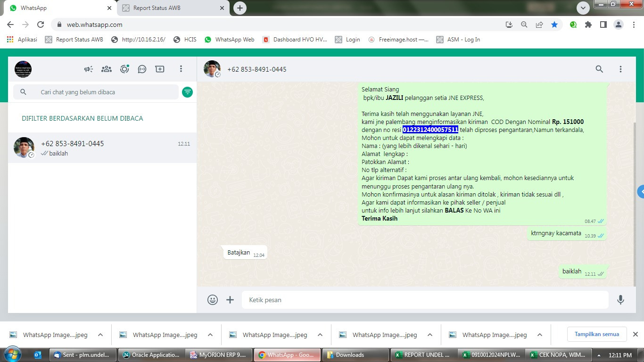644x362 pixels.
Task: Reload the current page
Action: click(41, 25)
